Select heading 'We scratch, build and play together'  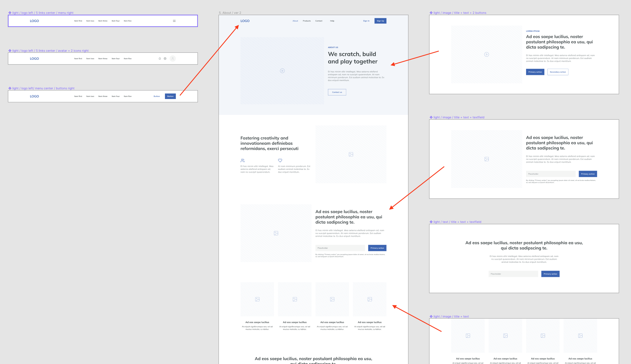coord(353,58)
